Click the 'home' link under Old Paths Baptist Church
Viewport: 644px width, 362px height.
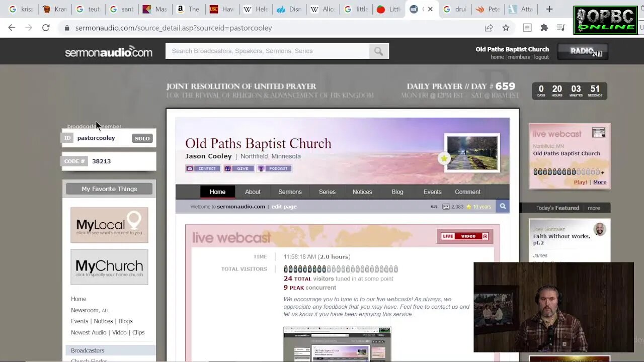pos(497,57)
